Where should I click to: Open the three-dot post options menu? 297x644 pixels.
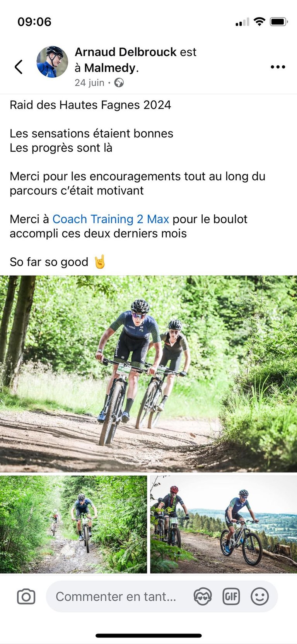[278, 67]
